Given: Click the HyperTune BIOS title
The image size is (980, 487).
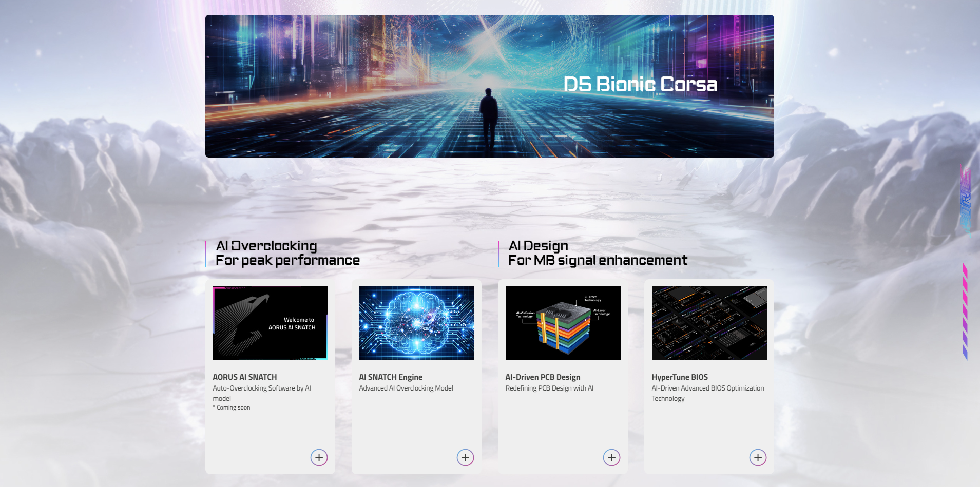Looking at the screenshot, I should point(680,377).
